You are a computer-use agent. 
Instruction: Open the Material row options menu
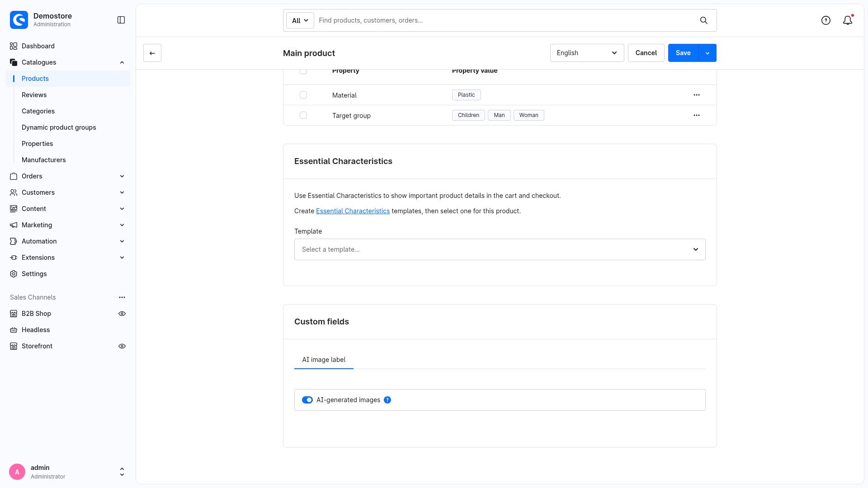coord(697,95)
